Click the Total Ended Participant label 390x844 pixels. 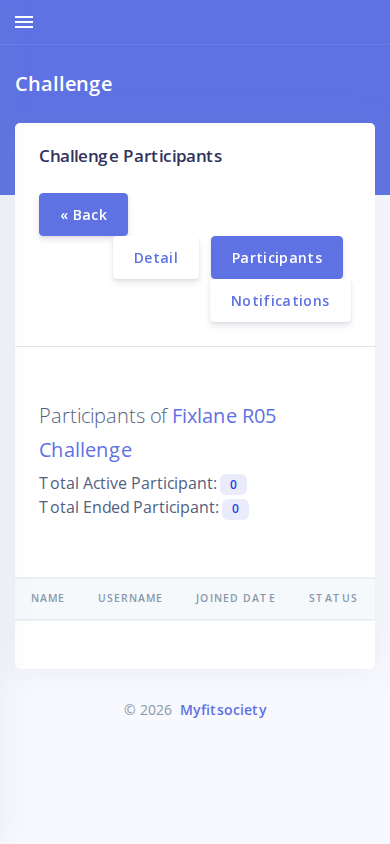[x=129, y=508]
